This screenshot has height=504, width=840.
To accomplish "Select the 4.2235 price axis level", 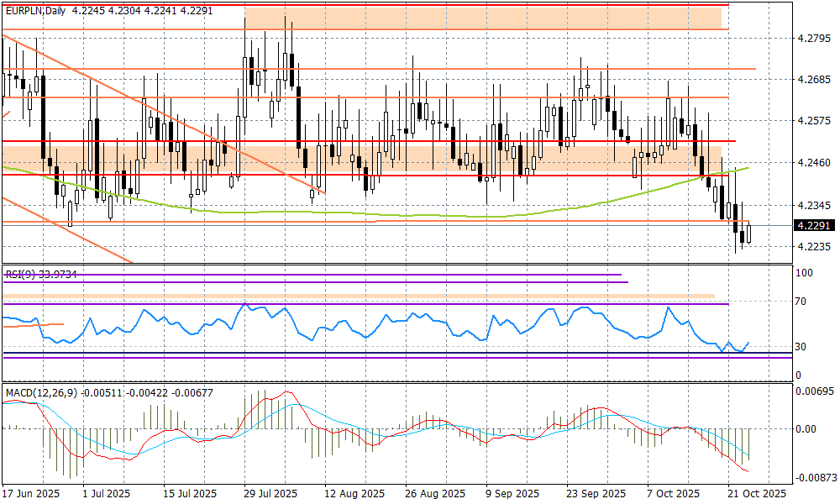I will pyautogui.click(x=813, y=246).
